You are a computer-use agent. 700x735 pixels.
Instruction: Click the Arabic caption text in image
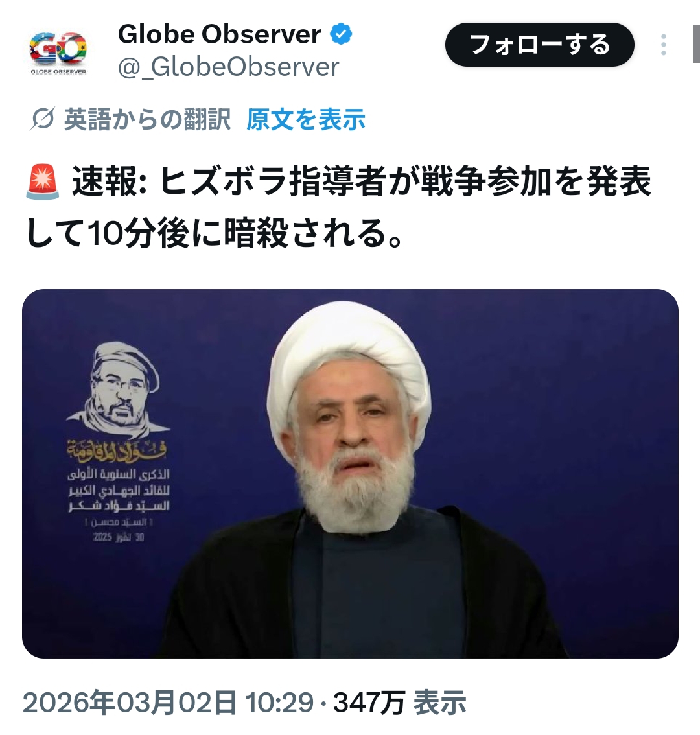coord(118,491)
